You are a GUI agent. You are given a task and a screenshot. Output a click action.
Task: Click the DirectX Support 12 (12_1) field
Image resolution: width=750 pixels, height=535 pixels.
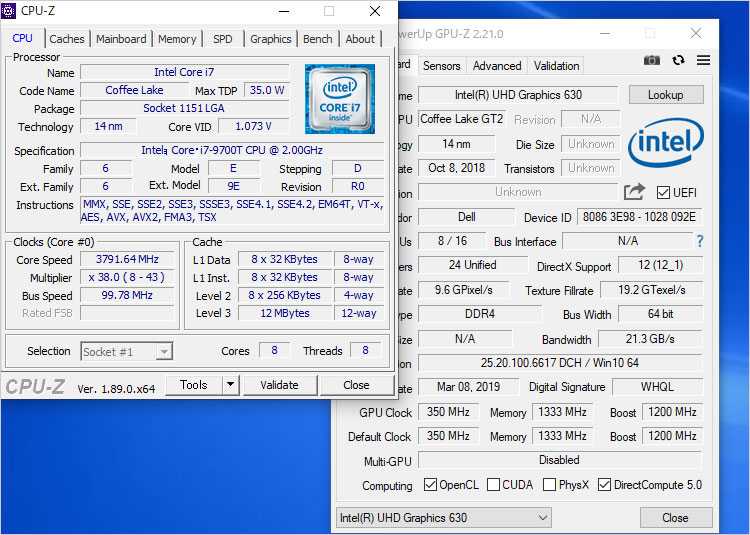[x=661, y=265]
